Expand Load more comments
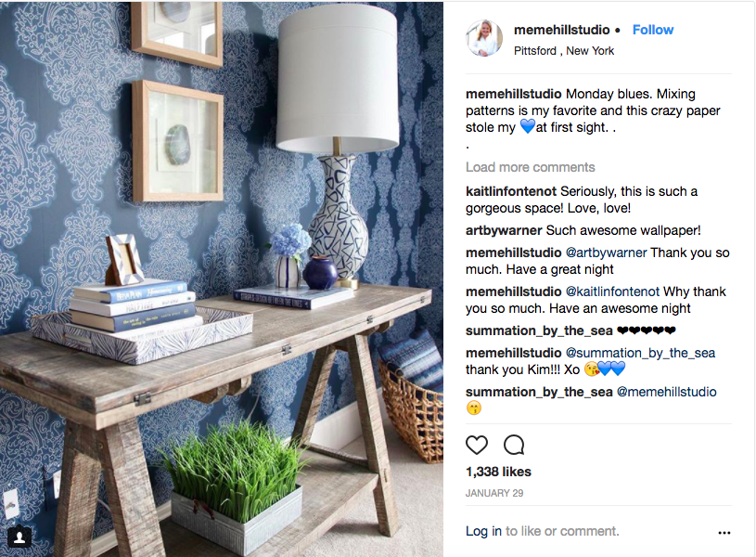Screen dimensions: 756x557 530,167
